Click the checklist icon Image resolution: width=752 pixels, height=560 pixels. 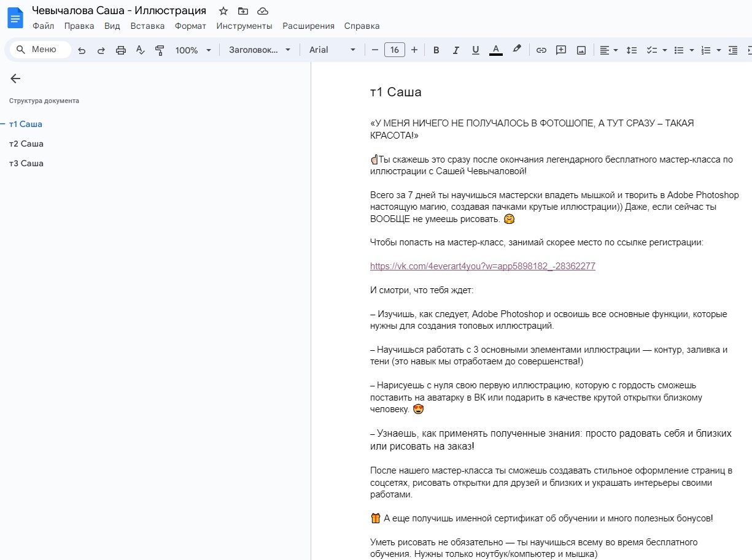(652, 50)
